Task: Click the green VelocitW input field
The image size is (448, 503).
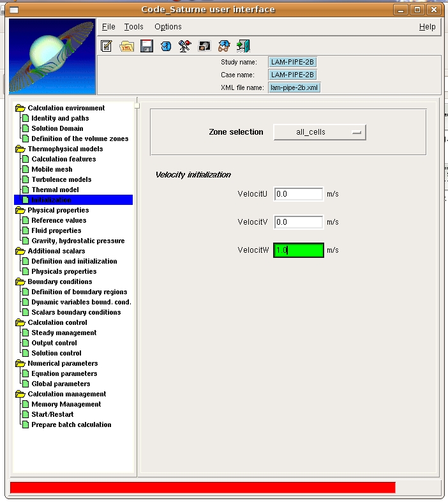Action: pyautogui.click(x=298, y=250)
